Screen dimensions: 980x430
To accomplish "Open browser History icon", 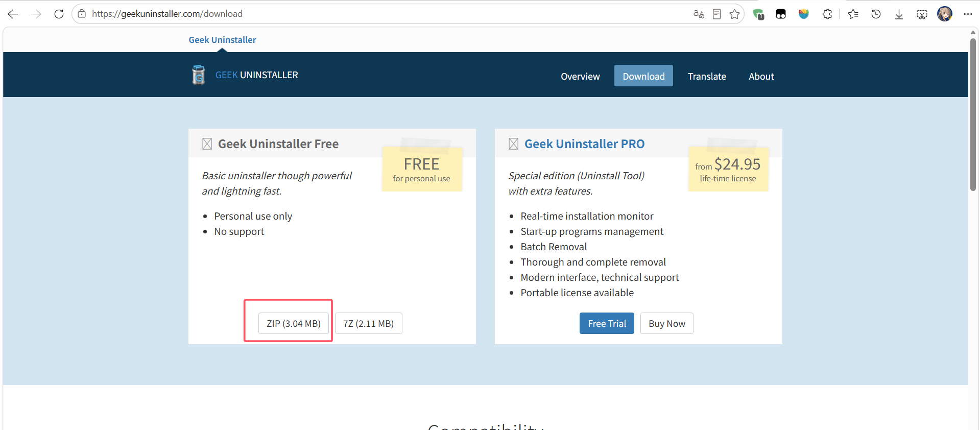I will [876, 14].
